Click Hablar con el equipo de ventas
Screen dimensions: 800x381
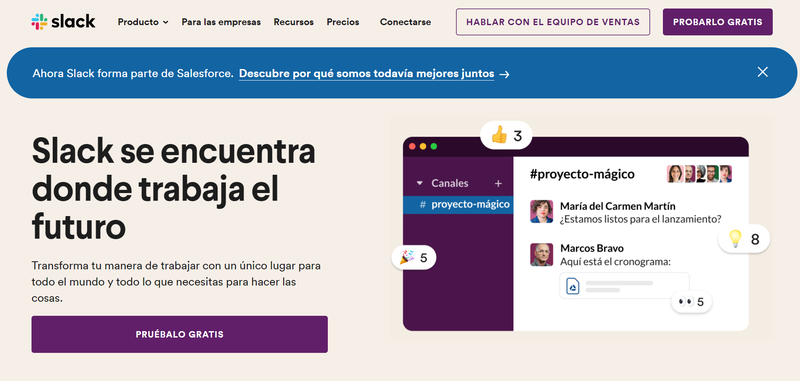pos(553,22)
